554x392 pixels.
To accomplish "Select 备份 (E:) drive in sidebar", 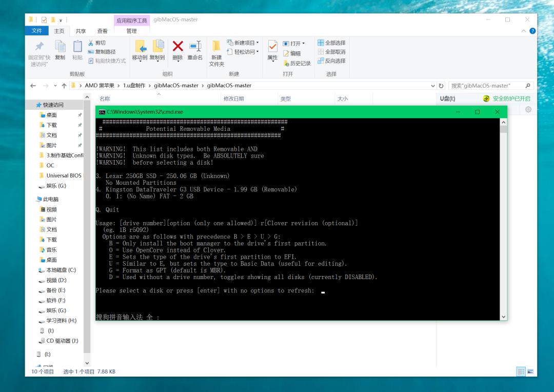I will tap(52, 290).
